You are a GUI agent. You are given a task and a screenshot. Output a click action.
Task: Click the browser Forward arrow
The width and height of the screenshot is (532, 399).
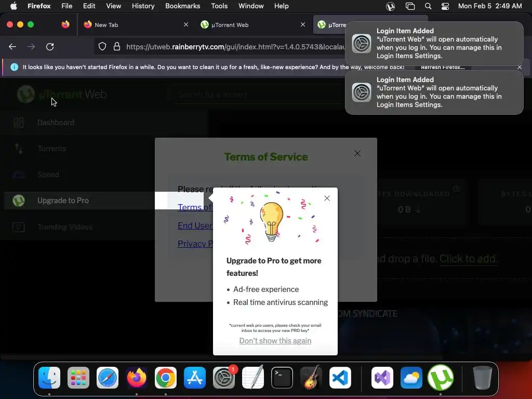coord(31,46)
